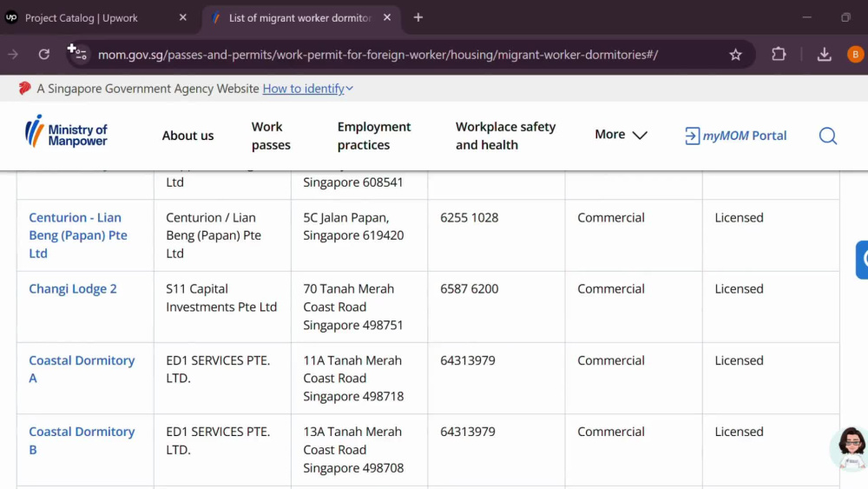Click ED1 SERVICES PTE. LTD. in Coastal Dormitory B row
This screenshot has height=489, width=868.
(x=218, y=441)
